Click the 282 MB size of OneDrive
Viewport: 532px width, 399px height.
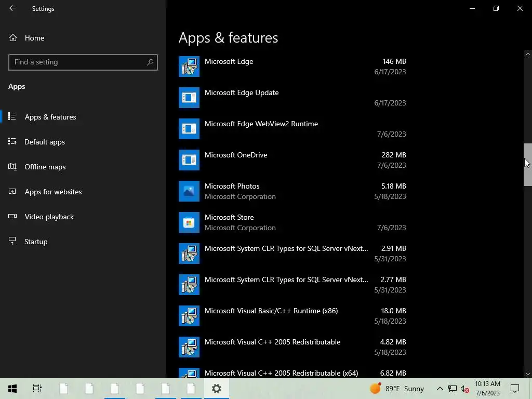pos(394,155)
